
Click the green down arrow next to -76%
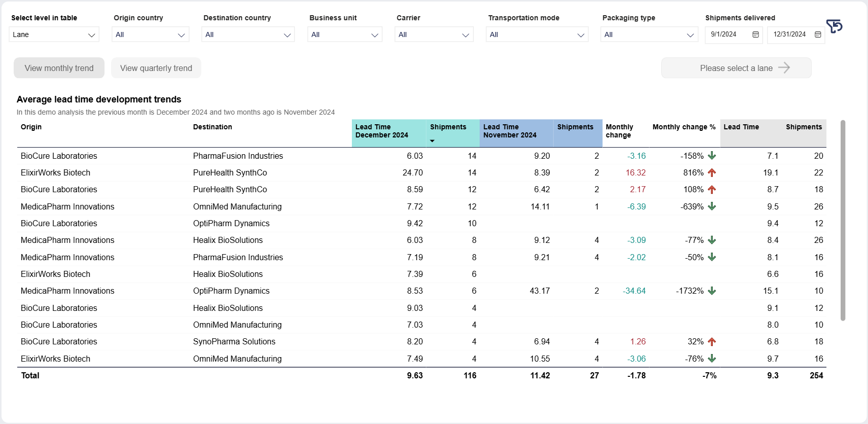pyautogui.click(x=712, y=359)
